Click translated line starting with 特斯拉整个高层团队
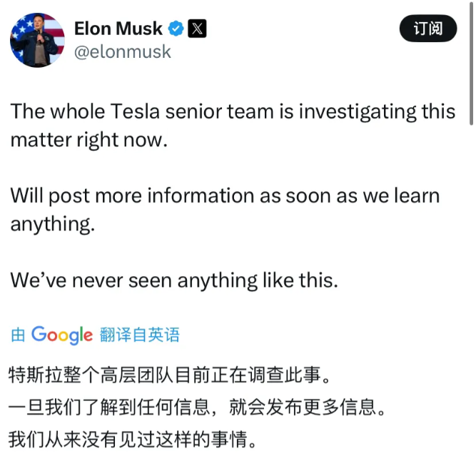This screenshot has height=456, width=476. coord(169,375)
